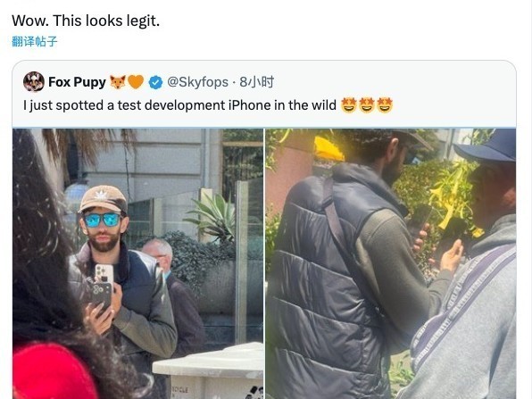Click the orange heart emoji in name
Image resolution: width=532 pixels, height=399 pixels.
pyautogui.click(x=136, y=82)
